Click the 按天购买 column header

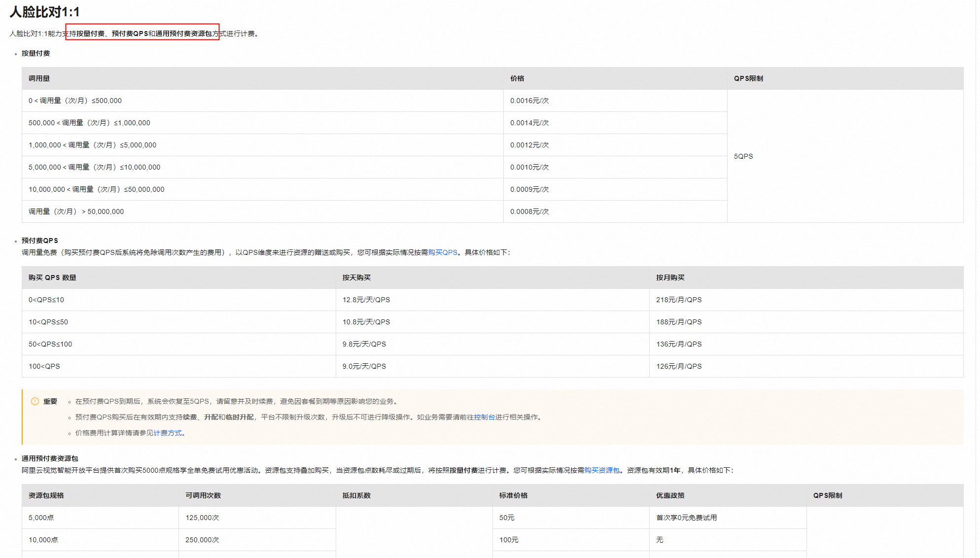tap(492, 278)
